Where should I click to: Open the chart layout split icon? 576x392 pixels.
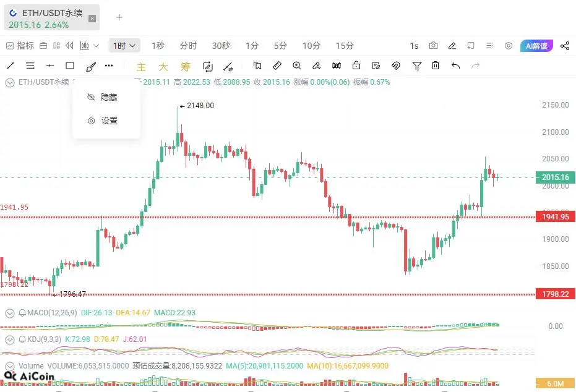pyautogui.click(x=56, y=46)
